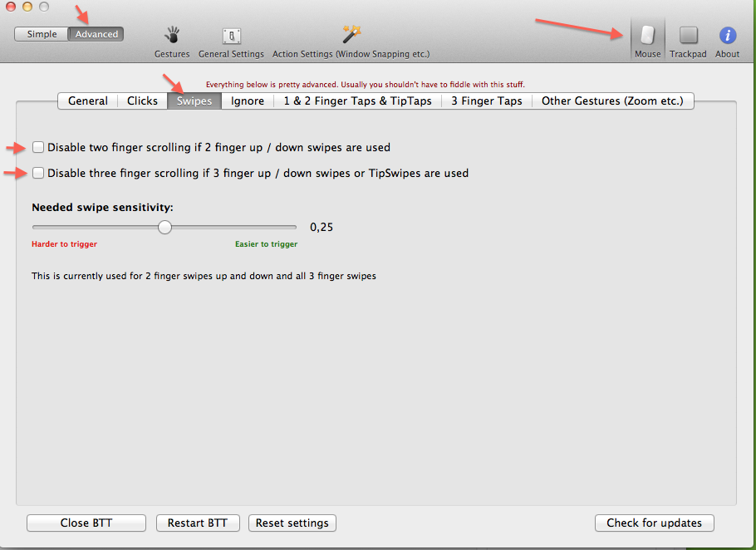Select the Swipes tab
Viewport: 756px width, 550px height.
194,101
